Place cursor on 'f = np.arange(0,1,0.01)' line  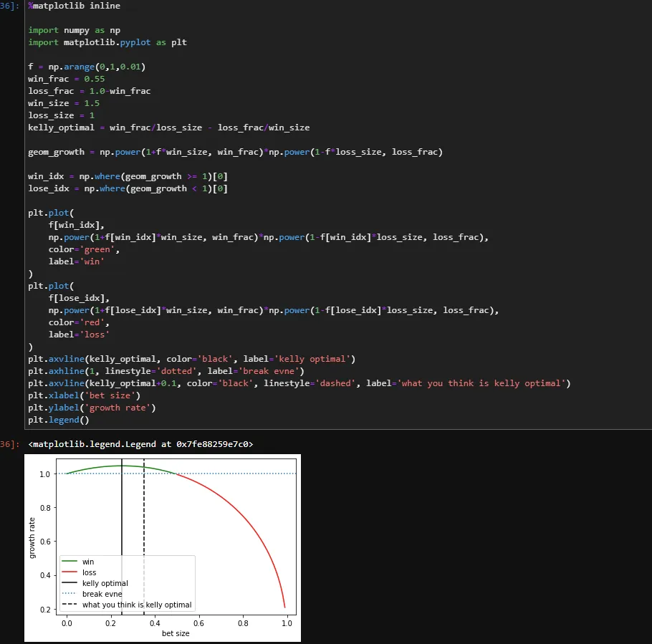87,67
